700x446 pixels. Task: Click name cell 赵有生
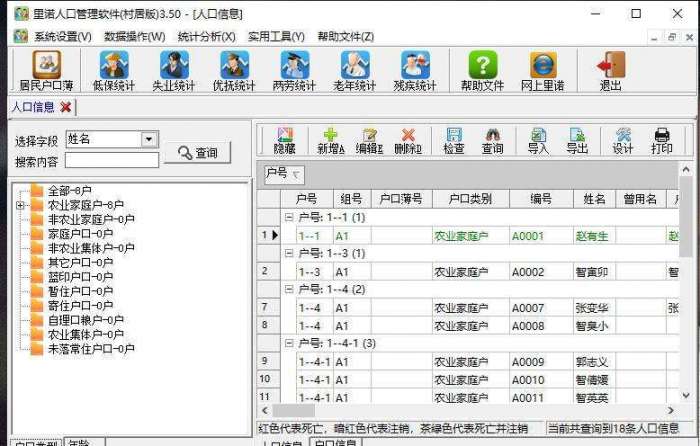tap(594, 236)
